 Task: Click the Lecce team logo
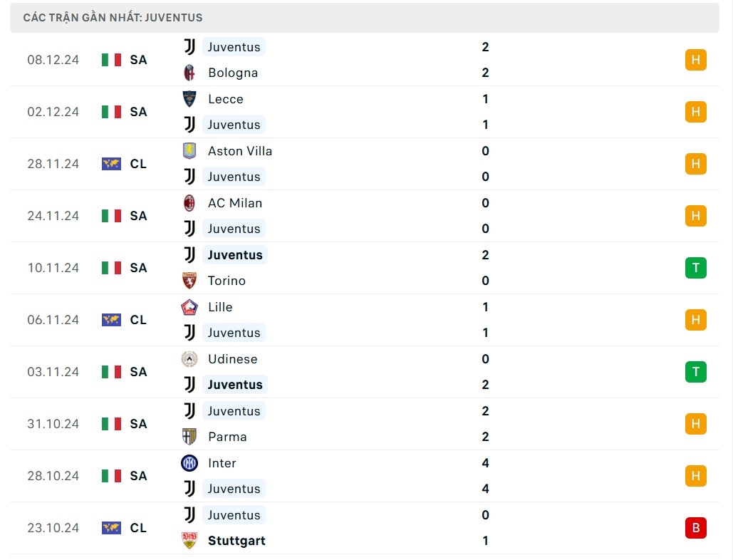pos(189,99)
